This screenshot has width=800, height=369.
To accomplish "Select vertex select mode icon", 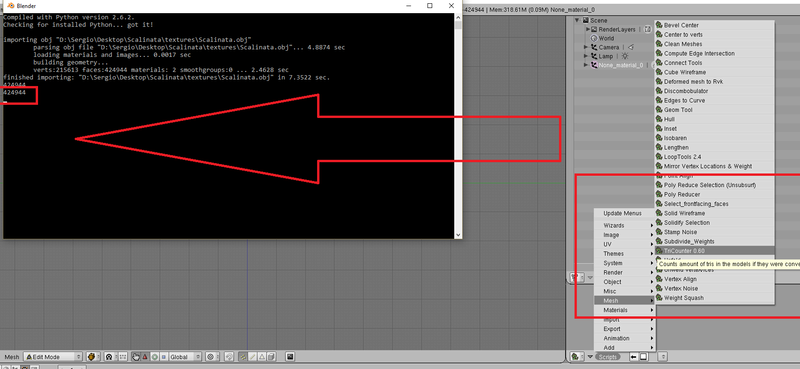I will [x=243, y=356].
